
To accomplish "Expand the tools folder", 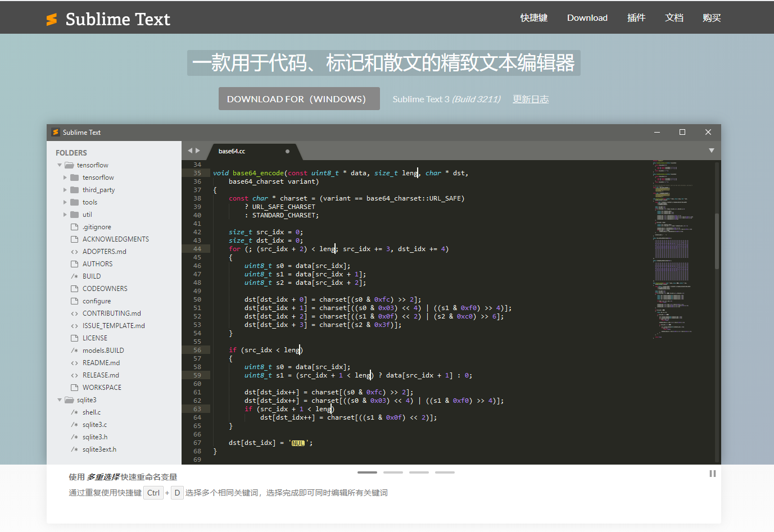I will [65, 202].
